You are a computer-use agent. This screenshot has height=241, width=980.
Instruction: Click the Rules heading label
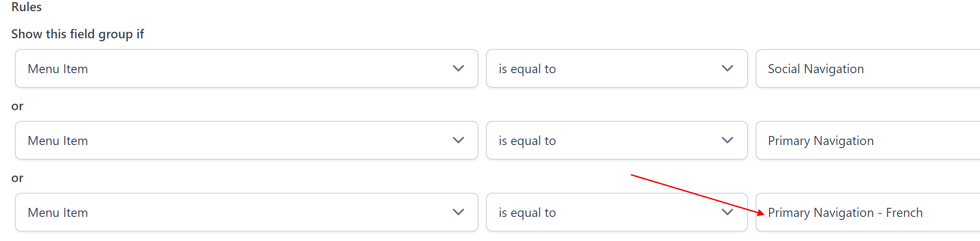[x=26, y=7]
